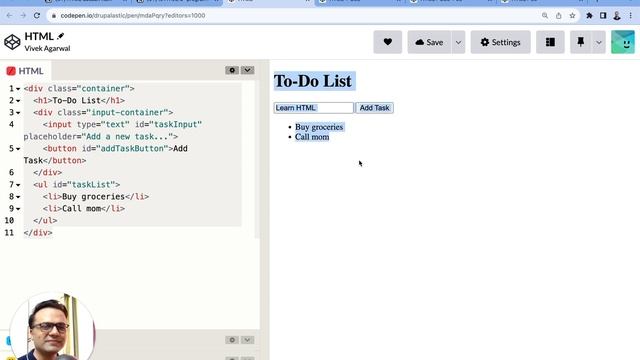Screen dimensions: 640x360
Task: Click the </ul> code on line 10
Action: (x=45, y=220)
